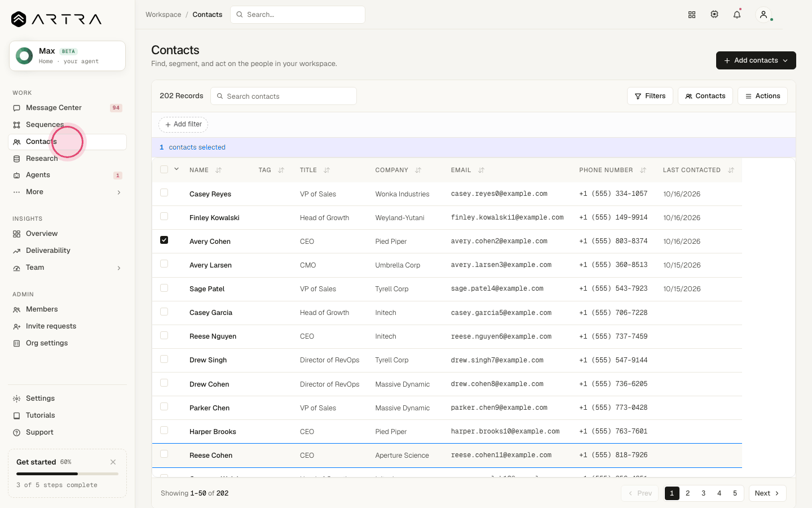Go to Research in the sidebar
This screenshot has width=812, height=508.
pos(67,159)
